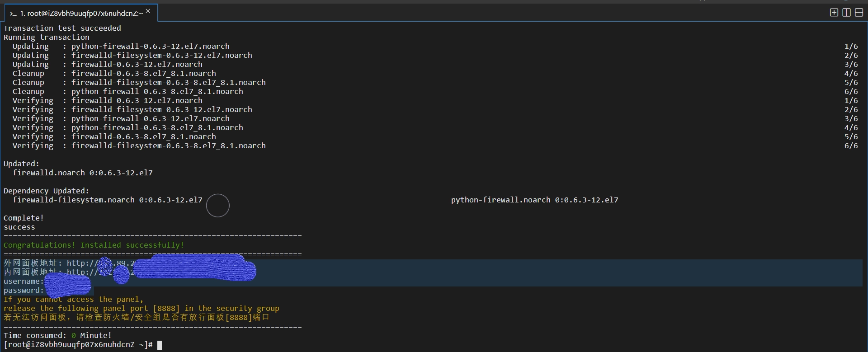Click the '外网面板地址:' label

tap(33, 263)
